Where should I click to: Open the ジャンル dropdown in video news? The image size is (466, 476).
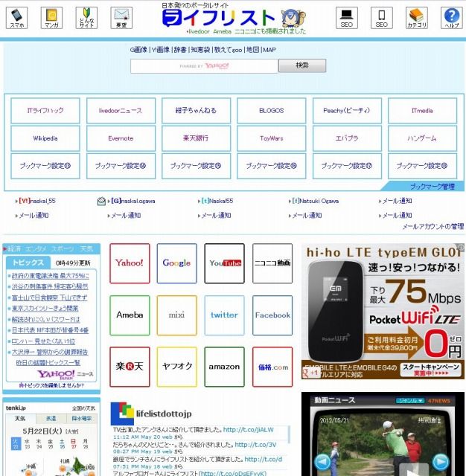coord(410,400)
